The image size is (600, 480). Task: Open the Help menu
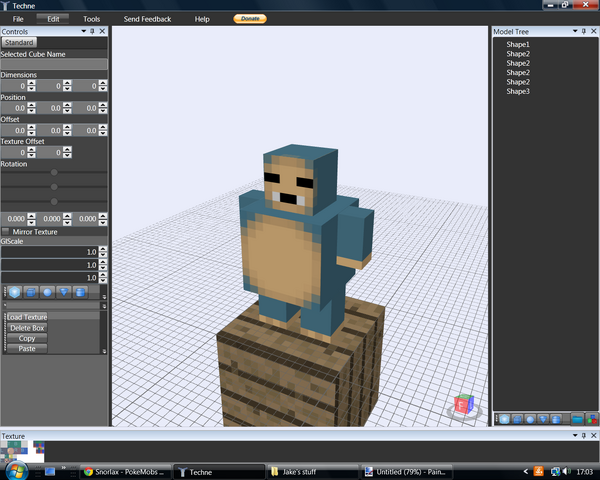(x=202, y=19)
